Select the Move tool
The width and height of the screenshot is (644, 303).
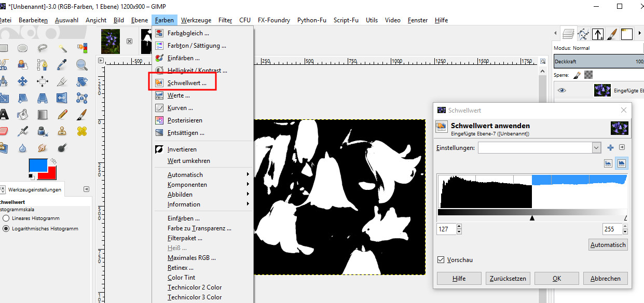23,81
